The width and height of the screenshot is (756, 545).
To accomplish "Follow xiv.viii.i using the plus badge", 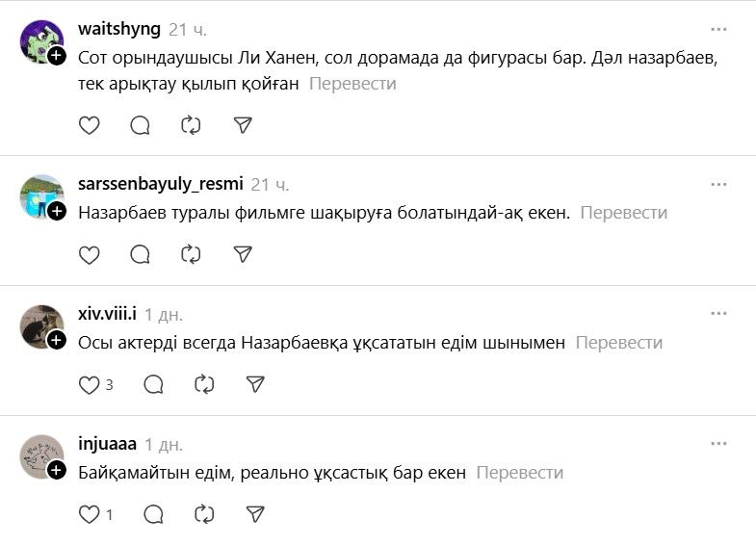I will pyautogui.click(x=57, y=340).
